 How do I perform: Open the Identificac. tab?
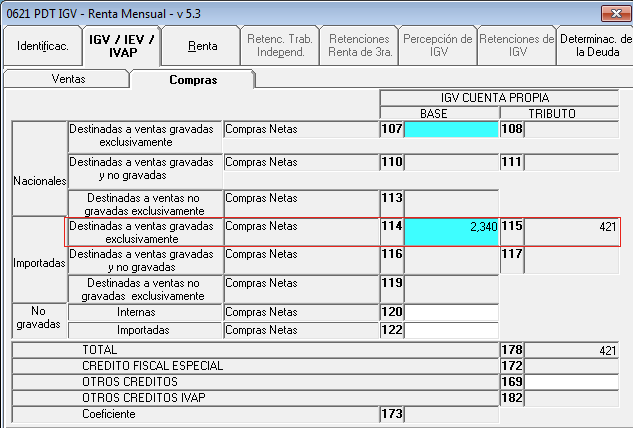[x=43, y=46]
